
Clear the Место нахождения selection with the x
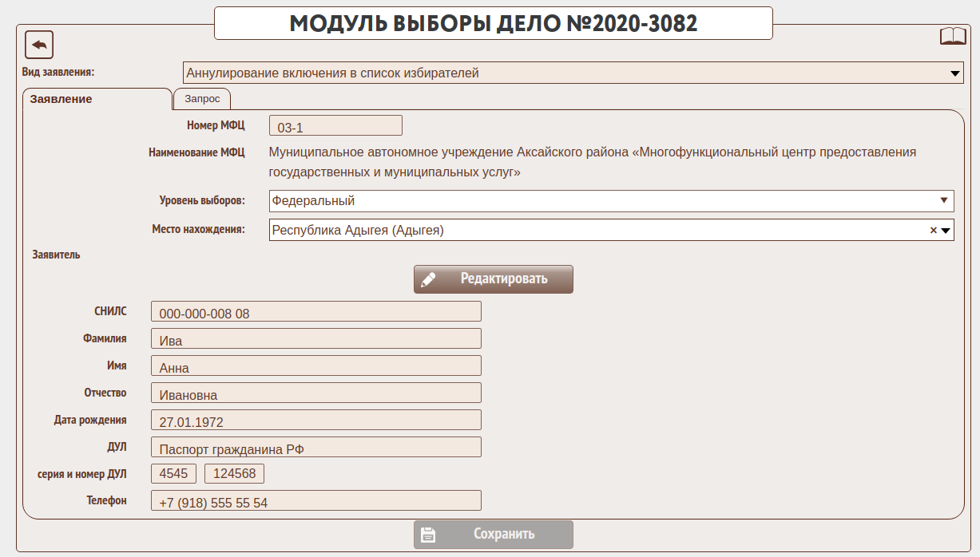click(x=933, y=231)
